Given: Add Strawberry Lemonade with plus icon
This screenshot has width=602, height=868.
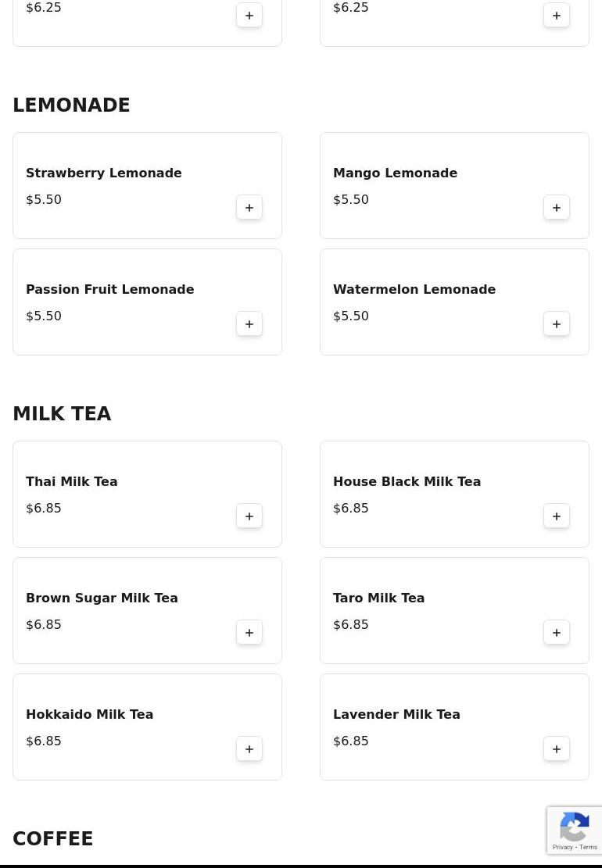Looking at the screenshot, I should 249,208.
